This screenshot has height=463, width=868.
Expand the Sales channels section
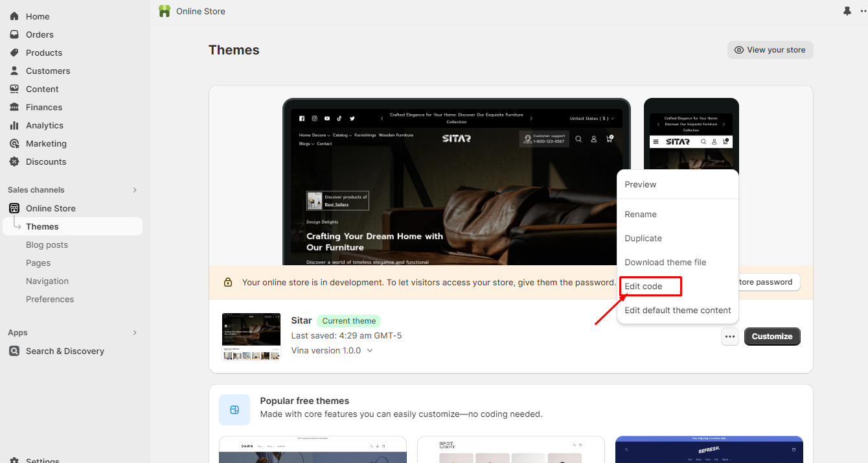pos(135,190)
